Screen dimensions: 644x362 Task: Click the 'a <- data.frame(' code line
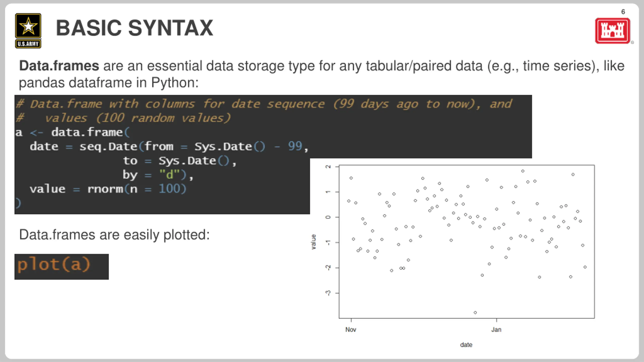pyautogui.click(x=73, y=132)
